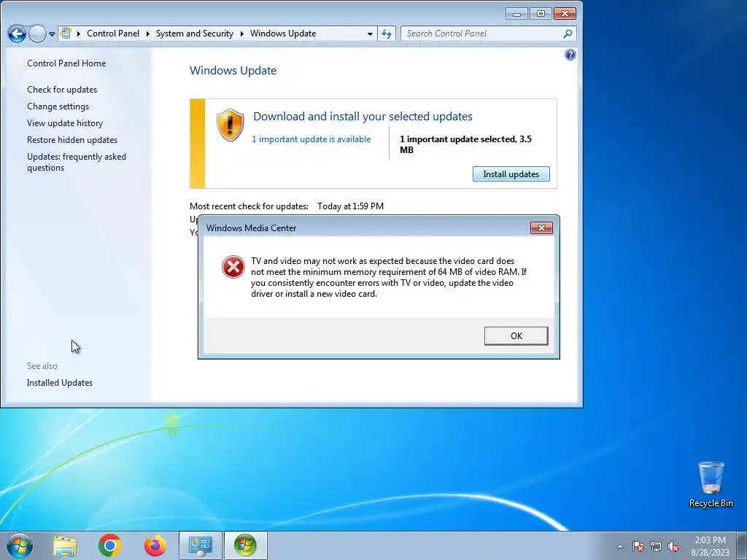Open View update history

click(x=65, y=122)
